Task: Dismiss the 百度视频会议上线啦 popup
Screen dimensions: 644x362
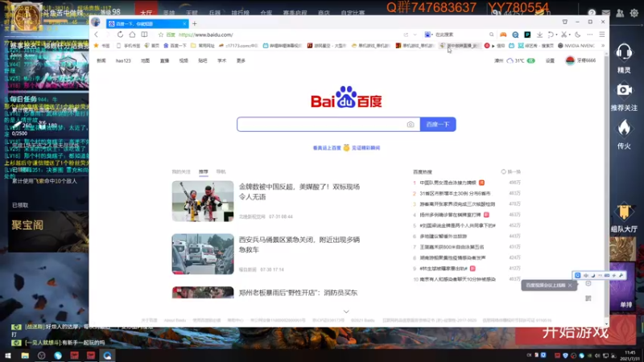Action: pos(570,286)
